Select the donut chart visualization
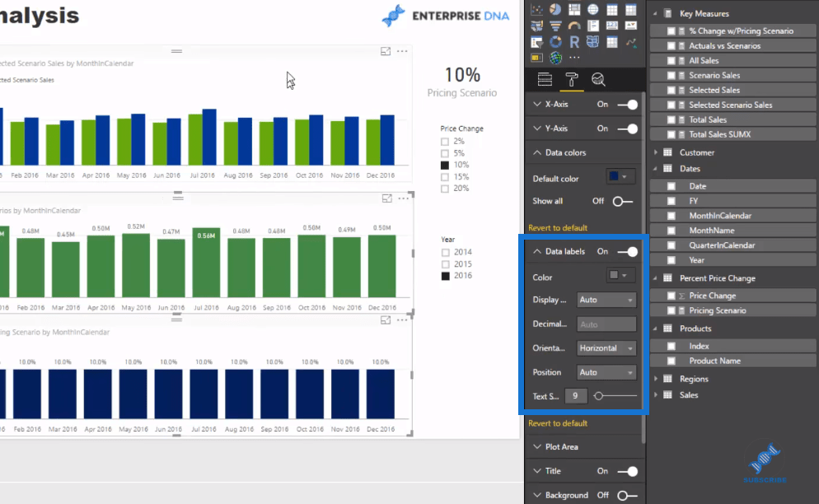Viewport: 819px width, 504px height. [x=555, y=42]
